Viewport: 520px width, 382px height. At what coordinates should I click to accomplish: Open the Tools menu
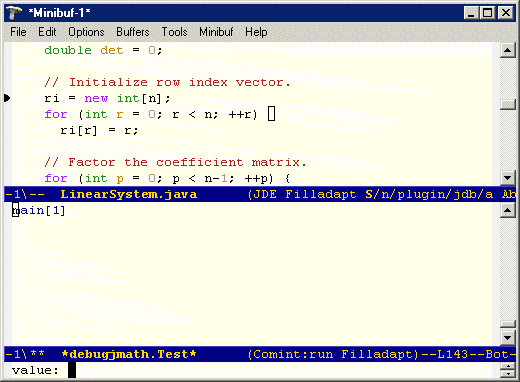pyautogui.click(x=174, y=32)
